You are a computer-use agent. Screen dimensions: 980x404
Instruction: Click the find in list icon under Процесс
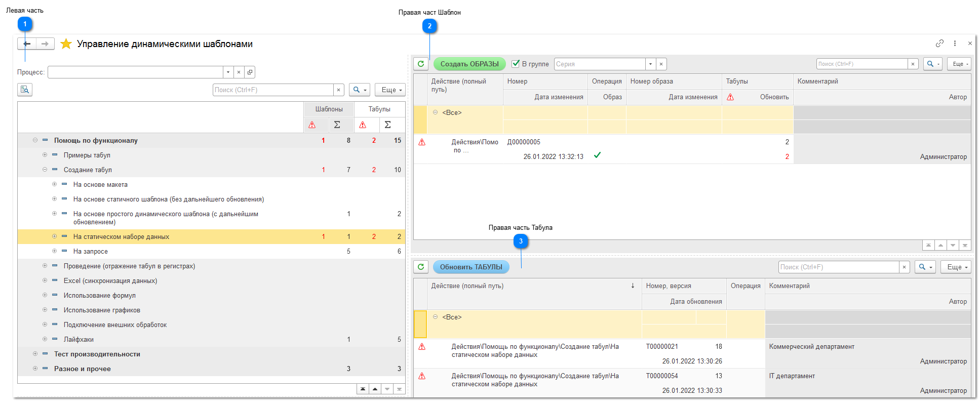[25, 90]
